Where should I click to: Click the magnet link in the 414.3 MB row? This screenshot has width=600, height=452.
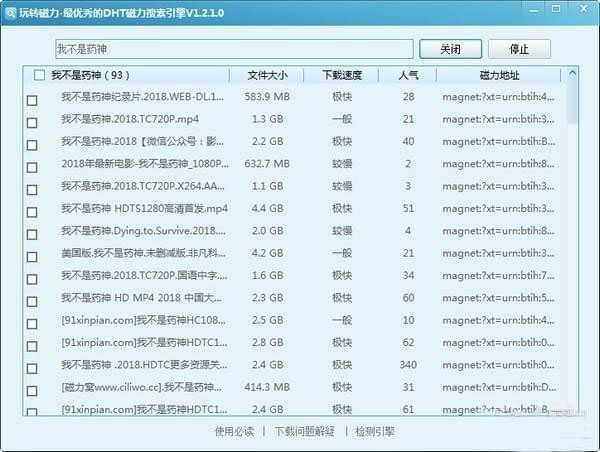click(499, 387)
